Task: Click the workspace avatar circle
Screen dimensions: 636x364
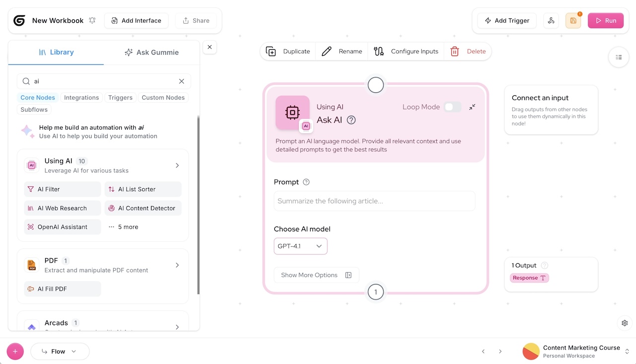Action: click(x=531, y=351)
